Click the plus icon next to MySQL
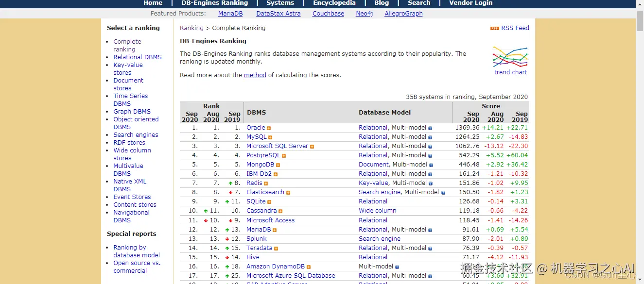This screenshot has height=284, width=644. pyautogui.click(x=270, y=137)
